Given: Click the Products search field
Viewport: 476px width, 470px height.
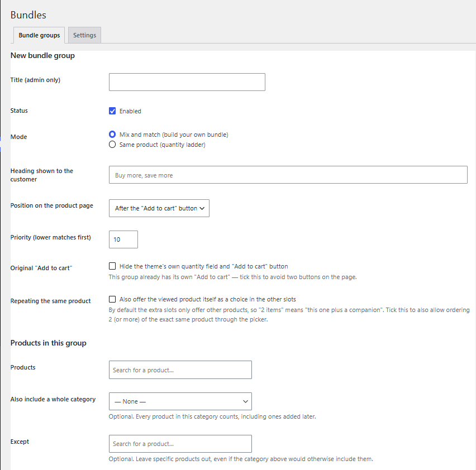Looking at the screenshot, I should pyautogui.click(x=180, y=370).
